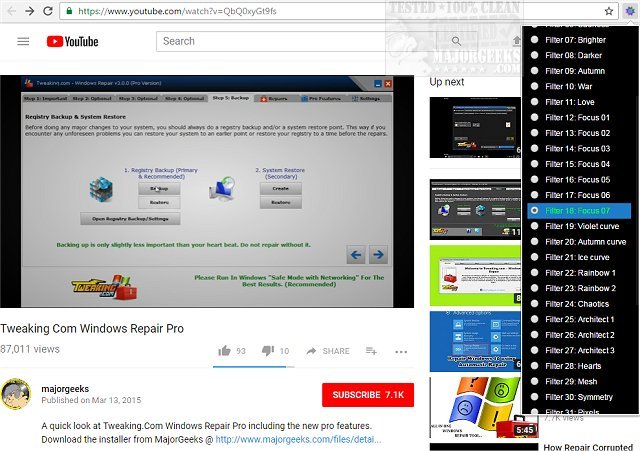Open the majorgeeks channel name link

[x=65, y=389]
